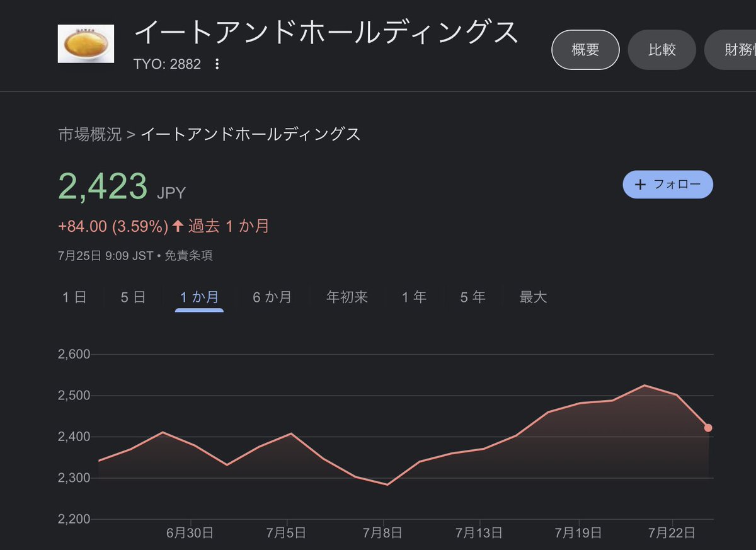The image size is (756, 550).
Task: Click the 2,600 y-axis label
Action: point(74,354)
